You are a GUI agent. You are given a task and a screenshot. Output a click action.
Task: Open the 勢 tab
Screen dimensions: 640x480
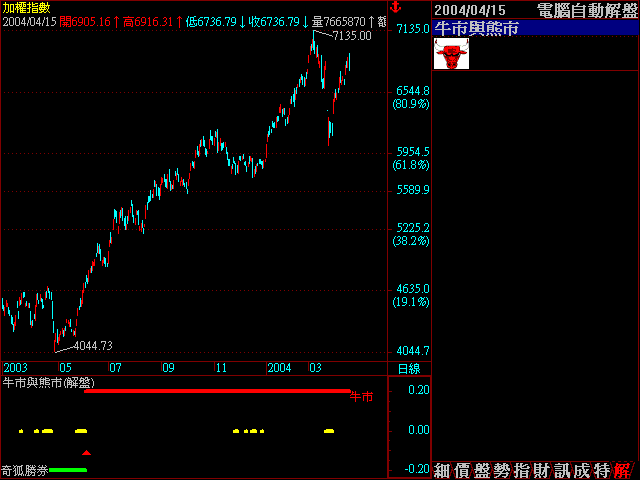(x=502, y=471)
